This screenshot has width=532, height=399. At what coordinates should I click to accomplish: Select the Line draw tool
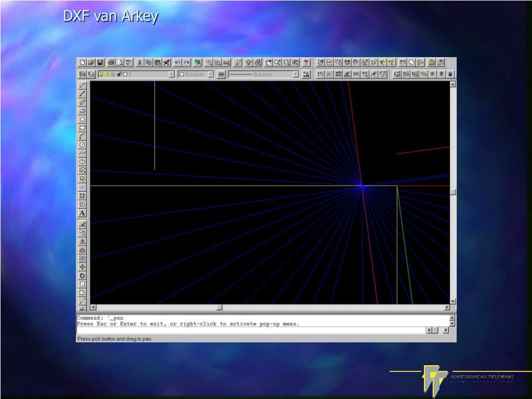pos(82,85)
